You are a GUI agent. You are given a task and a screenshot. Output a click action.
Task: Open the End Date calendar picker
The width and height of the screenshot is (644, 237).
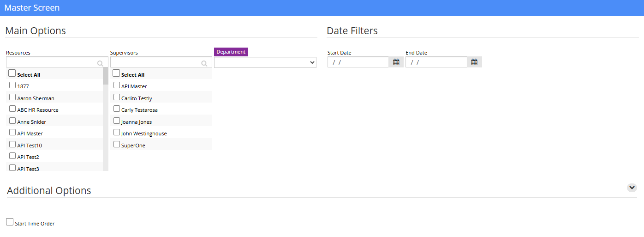(474, 62)
